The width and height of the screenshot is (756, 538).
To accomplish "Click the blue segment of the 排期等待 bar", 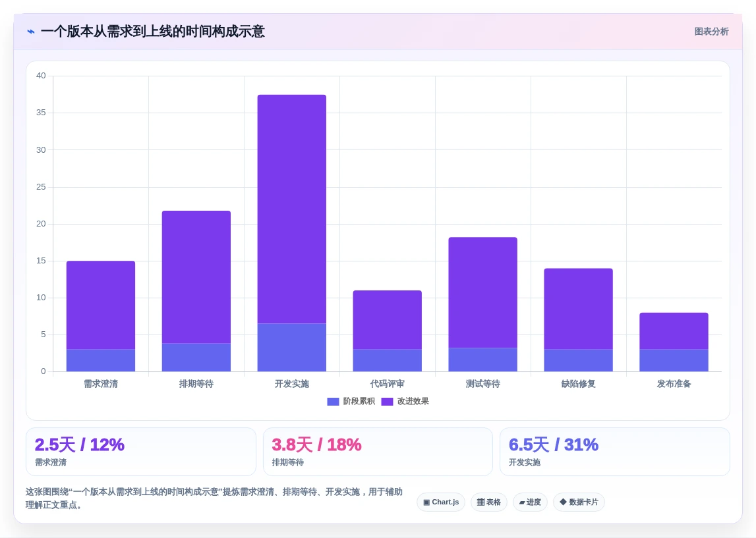I will (196, 358).
